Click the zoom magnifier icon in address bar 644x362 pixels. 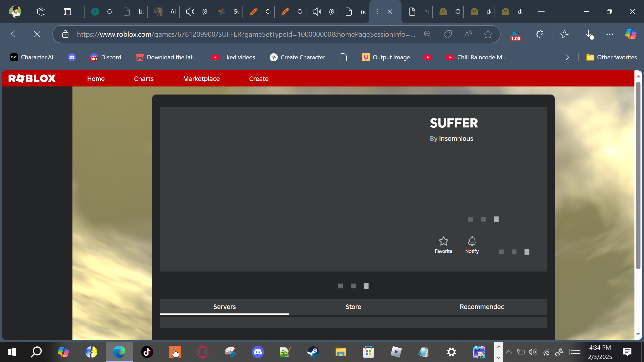click(x=428, y=34)
